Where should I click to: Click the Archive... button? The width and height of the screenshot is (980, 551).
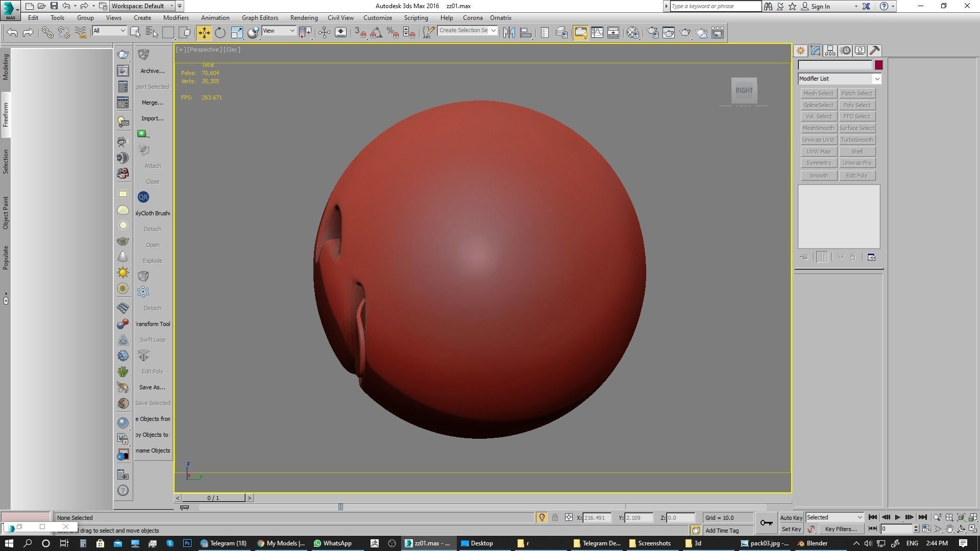tap(152, 71)
